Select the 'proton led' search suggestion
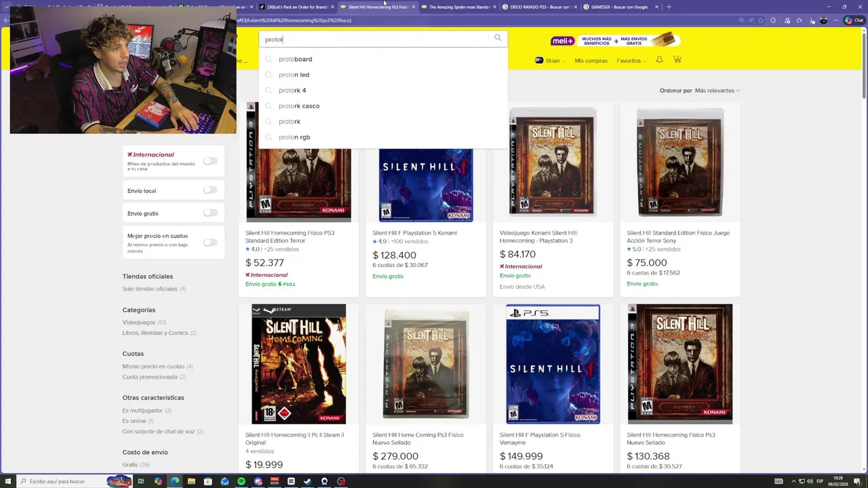Image resolution: width=868 pixels, height=488 pixels. pyautogui.click(x=383, y=75)
